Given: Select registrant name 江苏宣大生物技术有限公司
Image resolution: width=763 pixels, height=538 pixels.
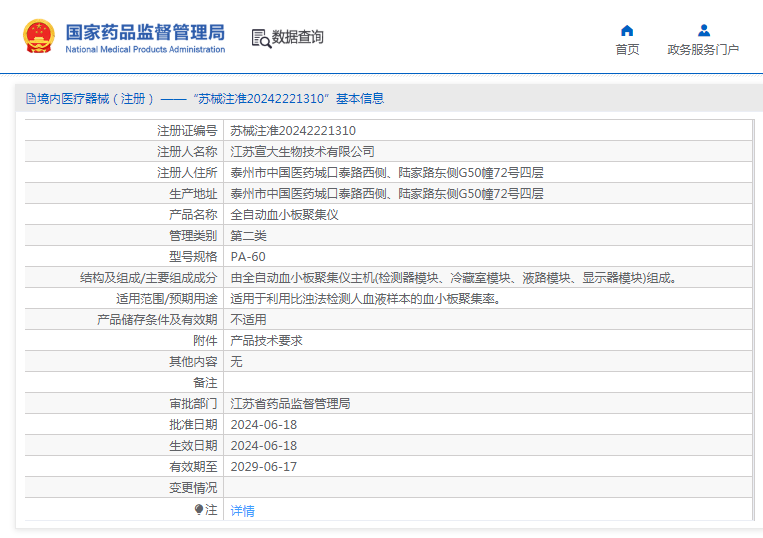Looking at the screenshot, I should (x=302, y=152).
